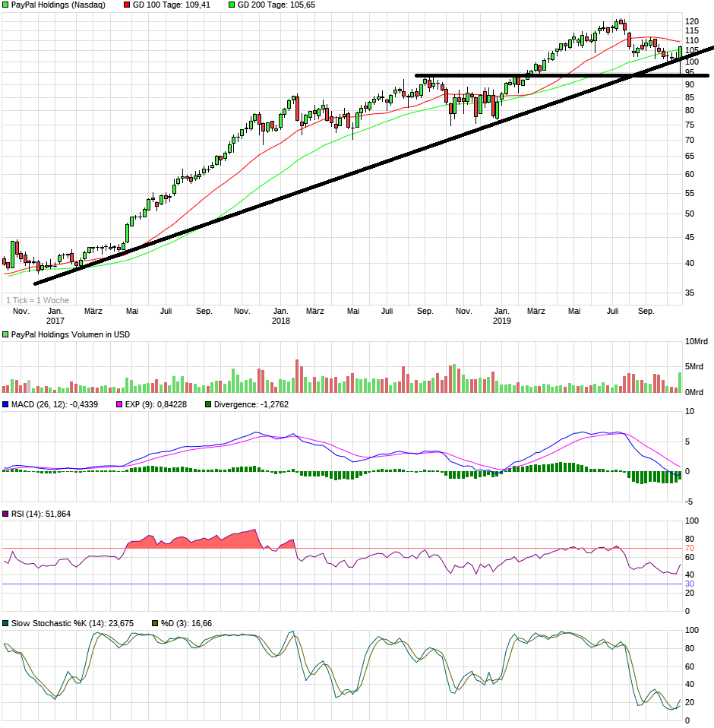Click the 'PayPal Holdings (Nasdaq)' title text
The width and height of the screenshot is (714, 728).
click(x=58, y=5)
